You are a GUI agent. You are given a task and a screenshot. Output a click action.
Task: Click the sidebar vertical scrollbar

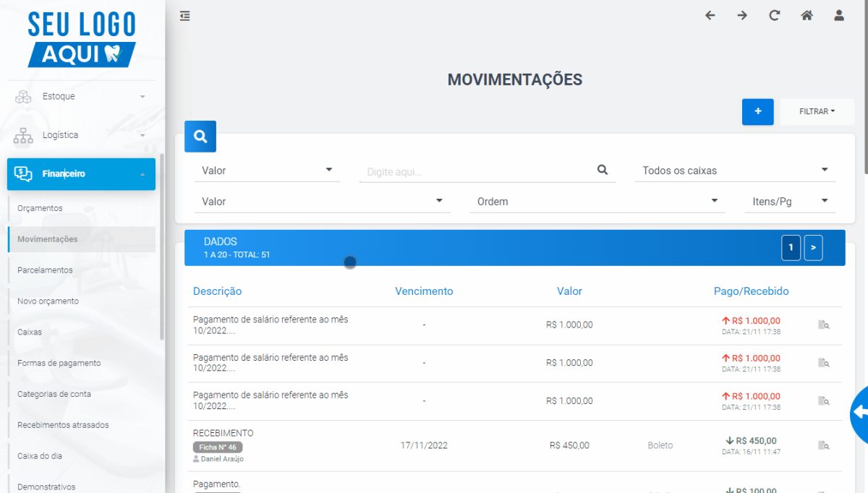[x=162, y=246]
